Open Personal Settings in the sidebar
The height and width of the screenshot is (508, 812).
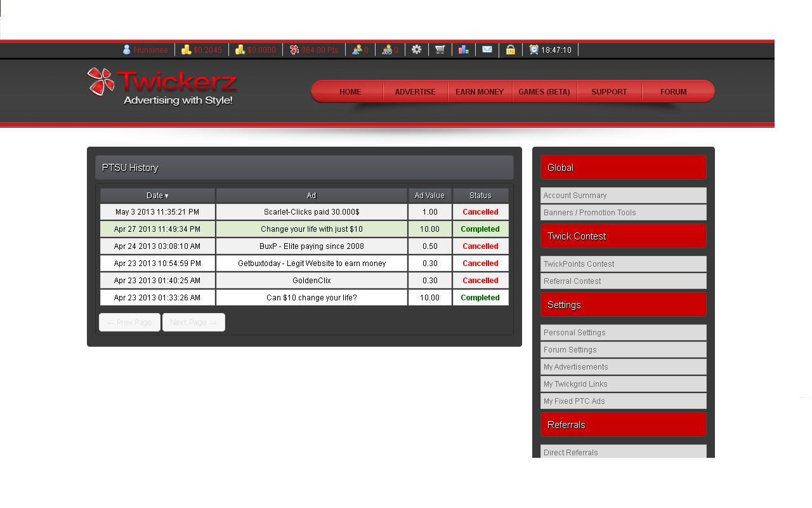pyautogui.click(x=624, y=333)
